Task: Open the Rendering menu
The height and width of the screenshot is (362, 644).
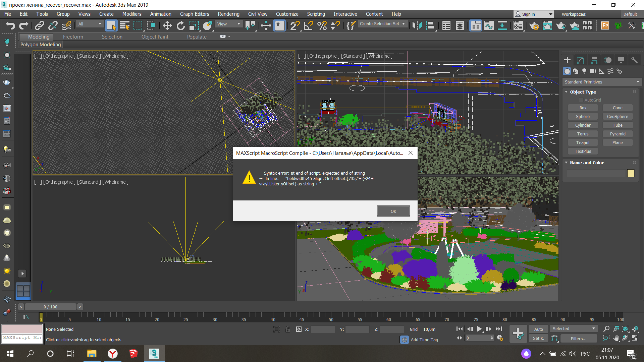Action: pyautogui.click(x=228, y=14)
